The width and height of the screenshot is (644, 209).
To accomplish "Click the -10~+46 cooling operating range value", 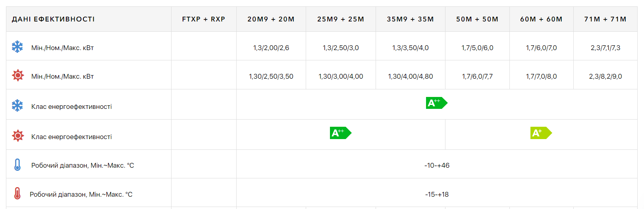I will pos(437,165).
